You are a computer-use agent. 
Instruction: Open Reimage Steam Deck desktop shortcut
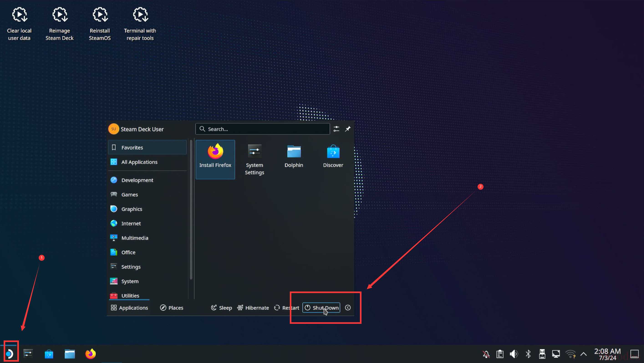click(59, 24)
